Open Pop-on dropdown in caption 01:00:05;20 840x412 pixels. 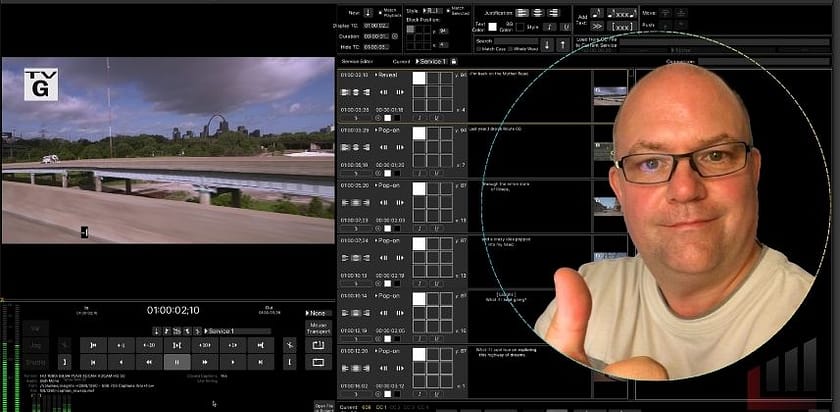pyautogui.click(x=388, y=185)
